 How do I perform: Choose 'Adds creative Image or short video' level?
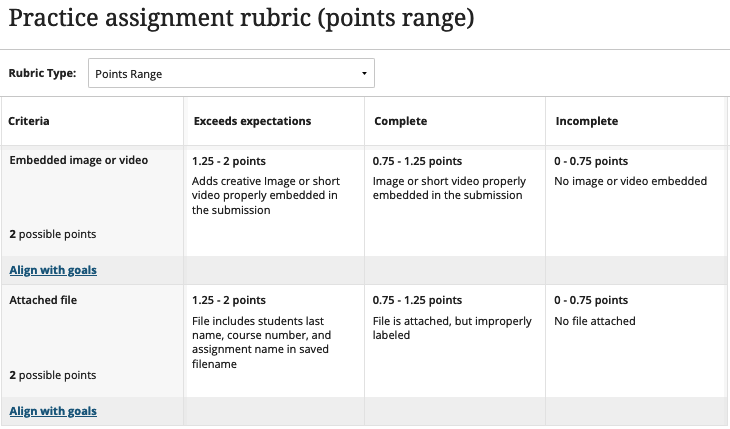(x=266, y=195)
